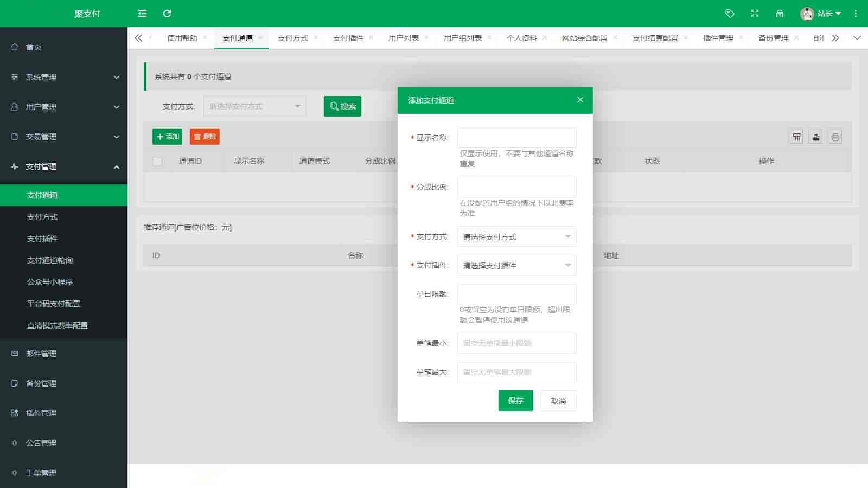Open the vertical three-dot more menu
The height and width of the screenshot is (488, 868).
tap(856, 14)
